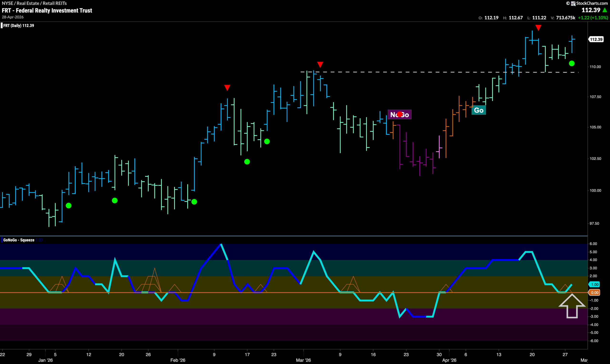
Task: Click the Volume value 713.675k
Action: [566, 18]
